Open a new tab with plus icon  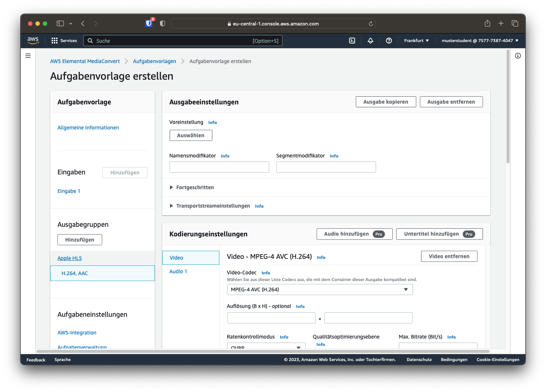point(501,23)
